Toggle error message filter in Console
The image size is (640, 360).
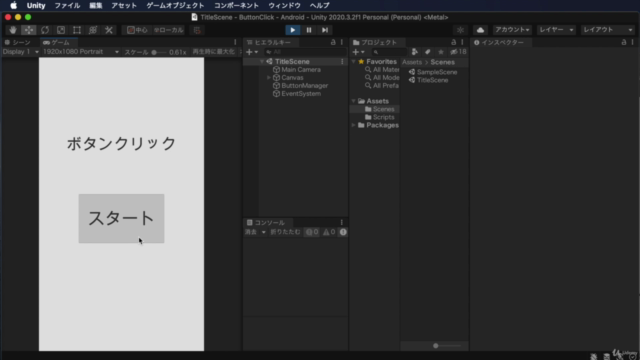click(343, 232)
